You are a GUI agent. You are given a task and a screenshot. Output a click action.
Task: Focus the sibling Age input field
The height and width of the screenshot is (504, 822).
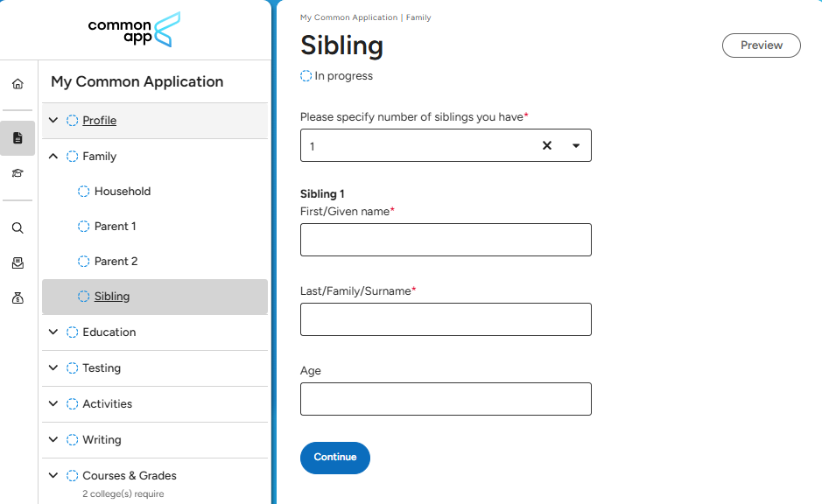[446, 399]
